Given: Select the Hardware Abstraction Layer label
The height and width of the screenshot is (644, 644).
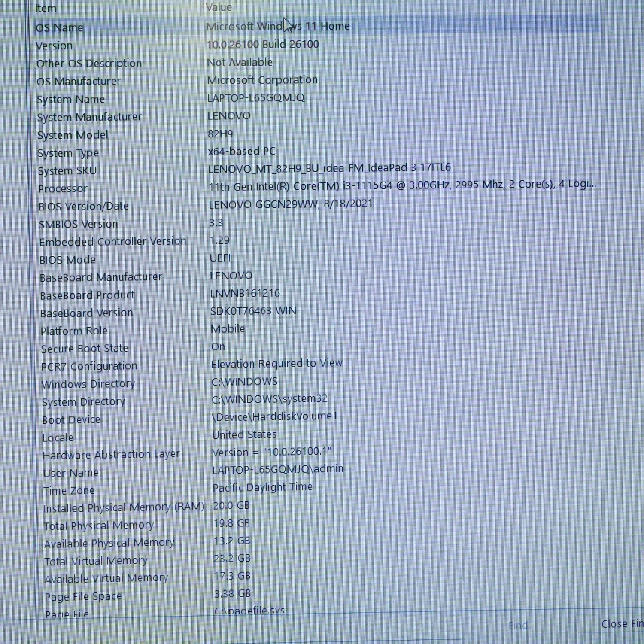Looking at the screenshot, I should [x=112, y=455].
